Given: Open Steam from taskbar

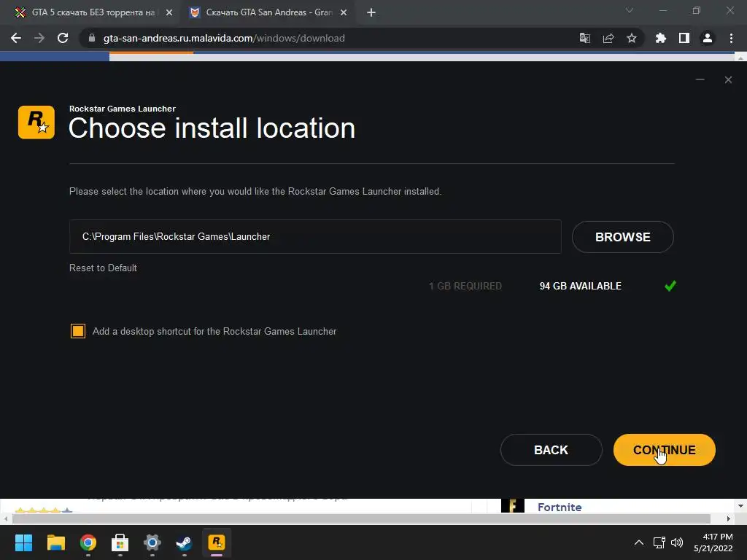Looking at the screenshot, I should tap(185, 542).
